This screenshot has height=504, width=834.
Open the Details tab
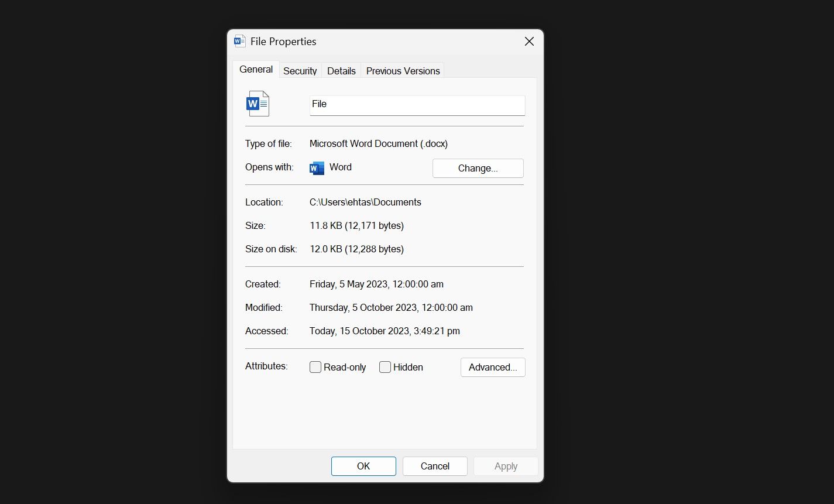pos(341,70)
